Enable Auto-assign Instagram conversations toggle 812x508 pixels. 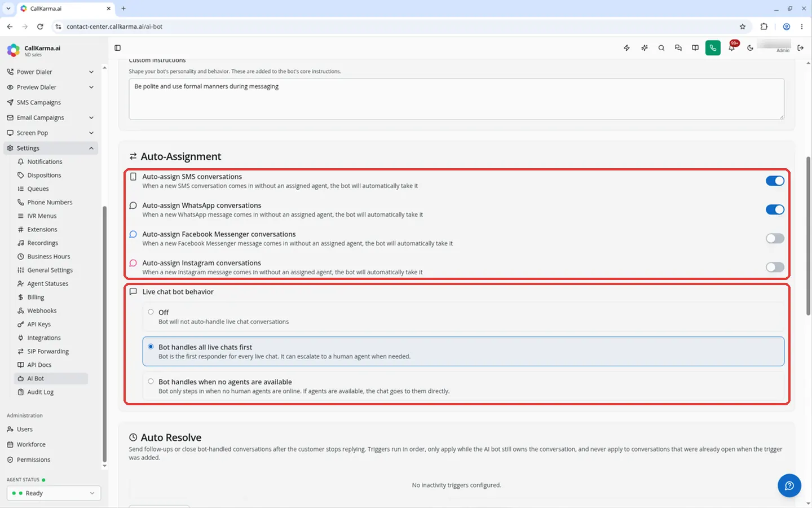pyautogui.click(x=775, y=267)
